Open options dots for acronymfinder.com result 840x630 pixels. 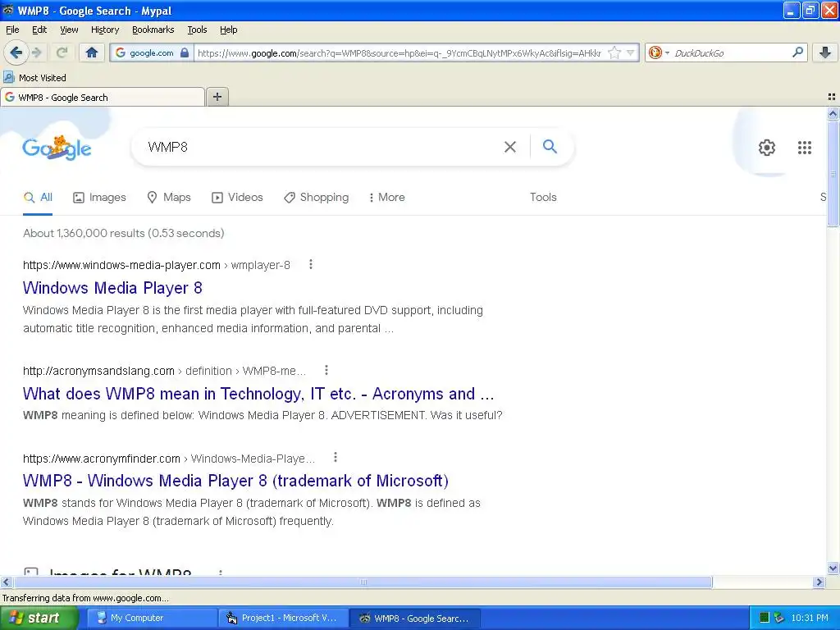click(336, 458)
